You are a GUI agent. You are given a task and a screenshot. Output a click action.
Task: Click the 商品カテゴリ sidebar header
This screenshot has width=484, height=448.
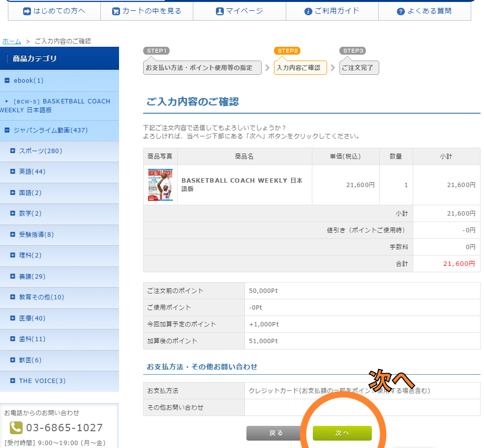pyautogui.click(x=59, y=59)
